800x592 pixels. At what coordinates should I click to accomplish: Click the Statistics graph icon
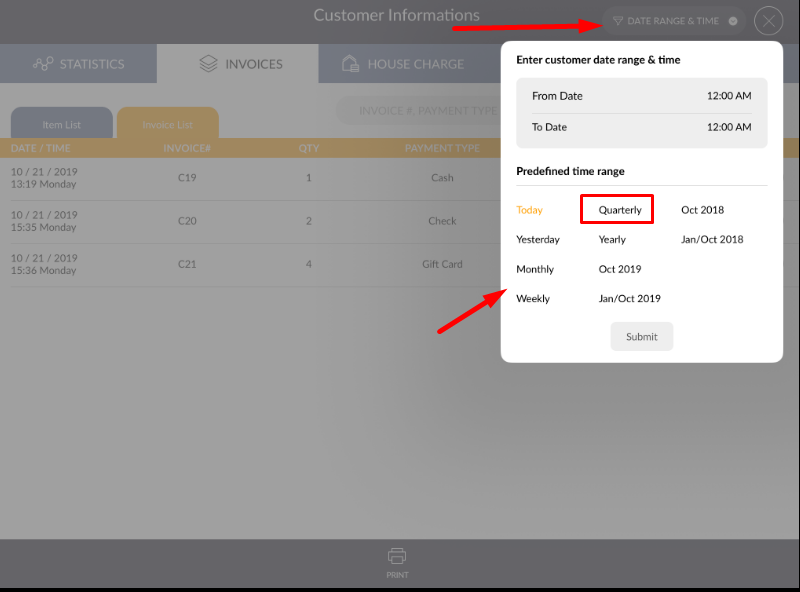43,64
